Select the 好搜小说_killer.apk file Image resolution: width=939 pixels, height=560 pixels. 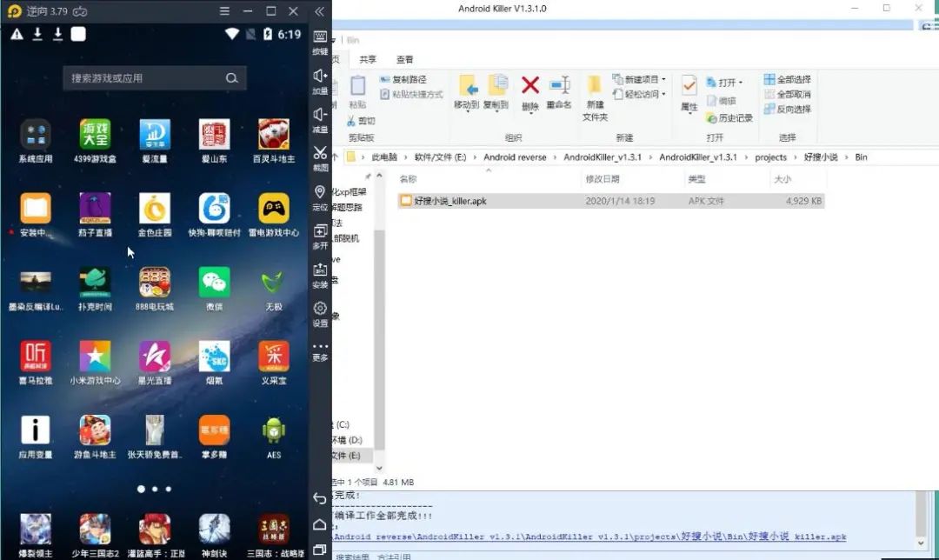pyautogui.click(x=611, y=201)
